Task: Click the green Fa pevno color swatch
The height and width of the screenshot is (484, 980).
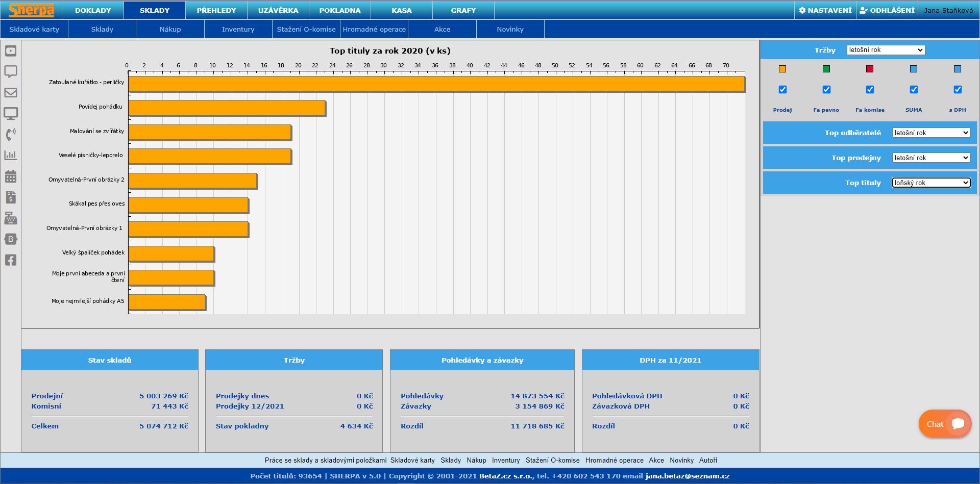Action: point(826,69)
